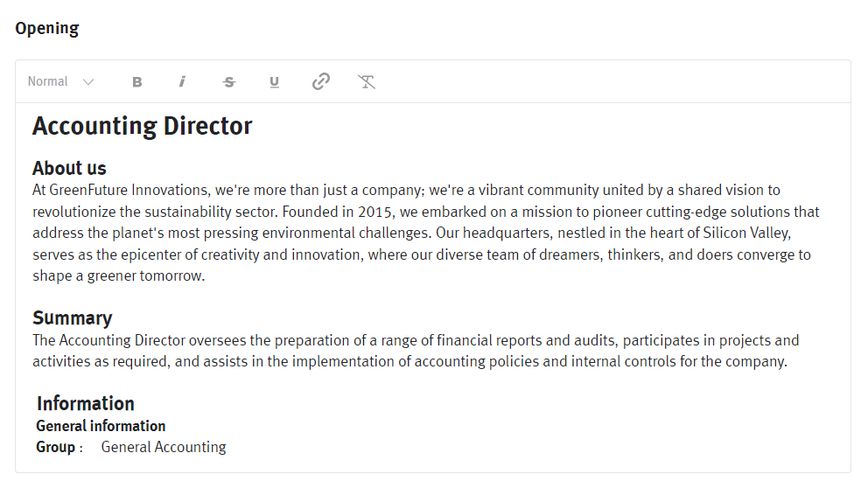Viewport: 868px width, 488px height.
Task: Click the Summary heading in the editor
Action: click(72, 317)
